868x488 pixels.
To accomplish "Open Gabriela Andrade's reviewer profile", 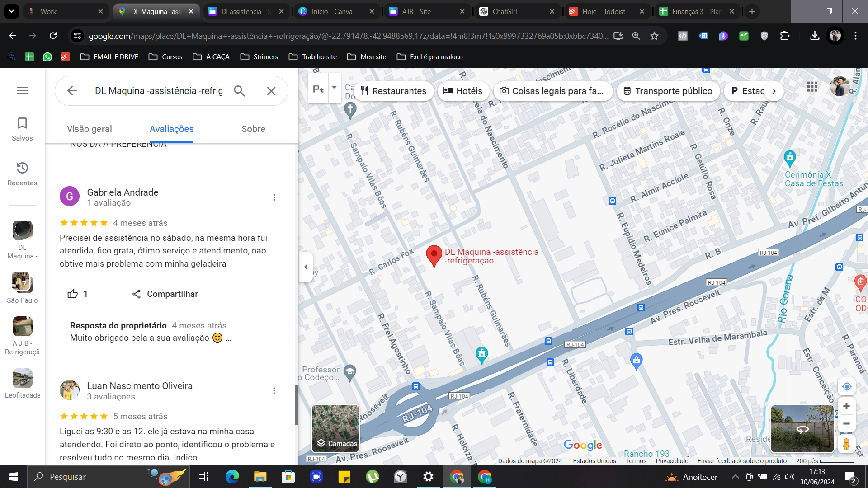I will [x=123, y=192].
